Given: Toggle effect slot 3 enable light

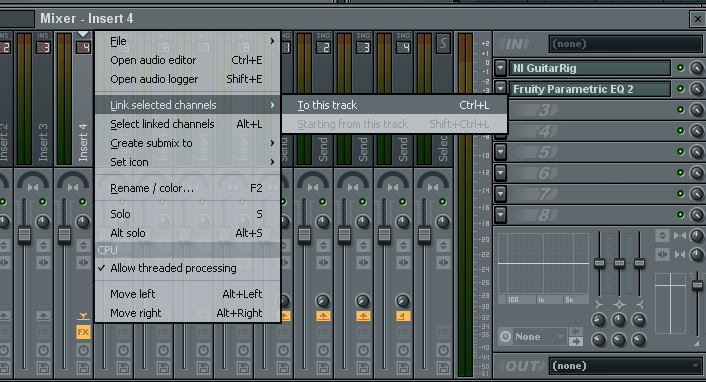Looking at the screenshot, I should [680, 110].
